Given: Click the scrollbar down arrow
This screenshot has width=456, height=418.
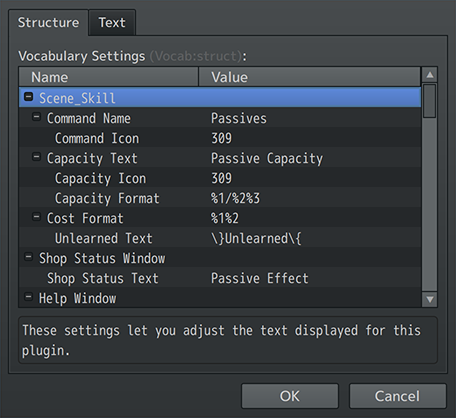Looking at the screenshot, I should pos(430,299).
